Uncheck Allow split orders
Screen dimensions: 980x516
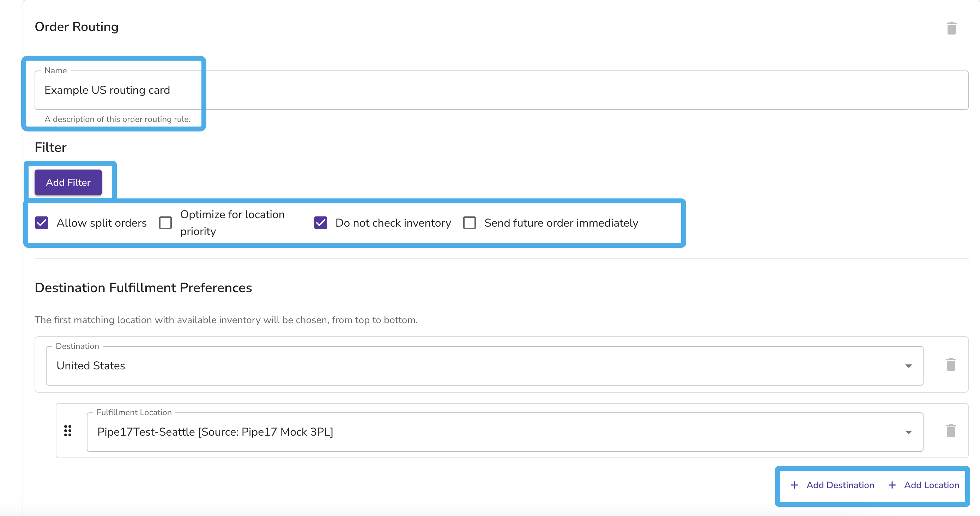pos(42,223)
